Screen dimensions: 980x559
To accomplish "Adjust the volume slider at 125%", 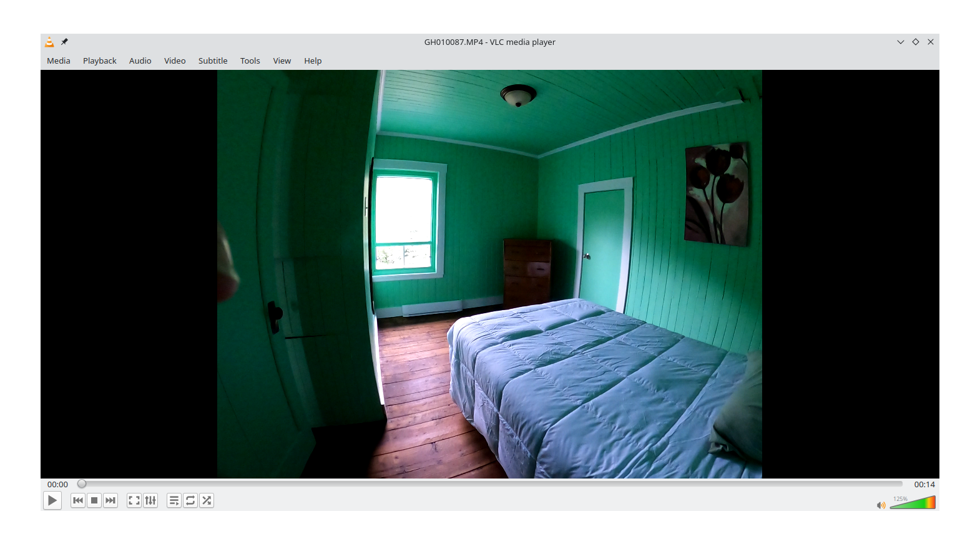I will (x=913, y=502).
